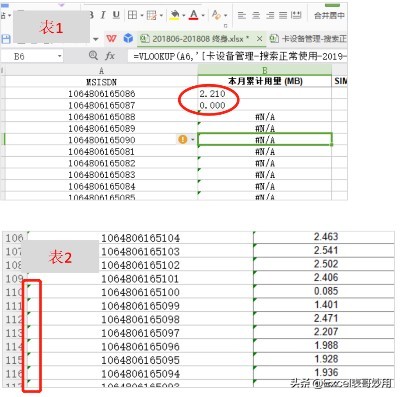This screenshot has height=397, width=400.
Task: Toggle italic formatting
Action: point(103,15)
